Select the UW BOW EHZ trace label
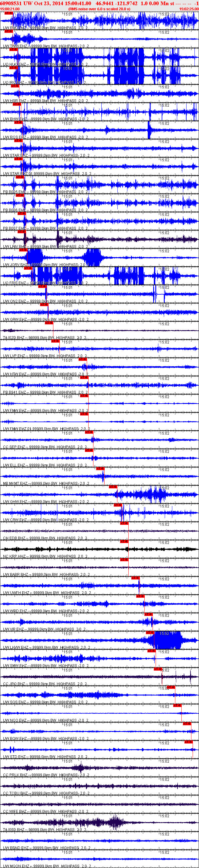 pos(46,739)
